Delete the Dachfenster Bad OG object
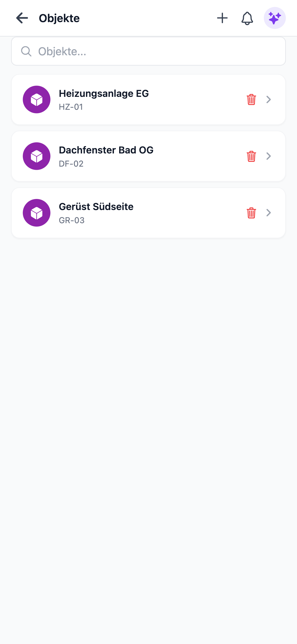The height and width of the screenshot is (644, 297). pyautogui.click(x=251, y=156)
